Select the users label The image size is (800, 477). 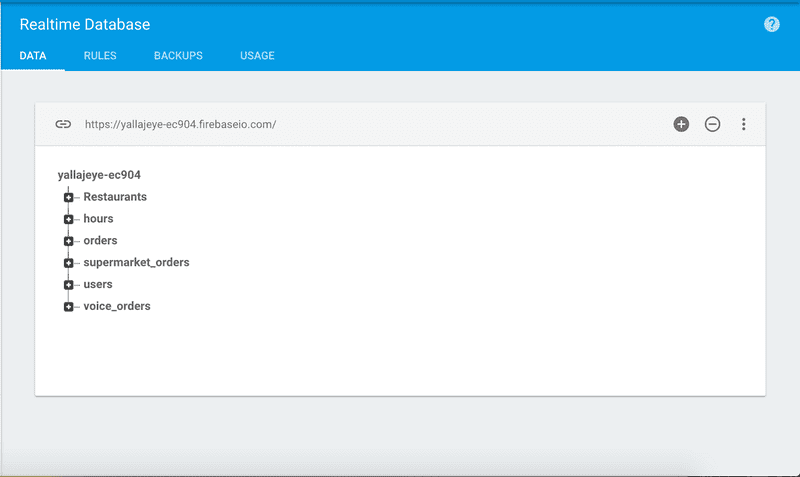pyautogui.click(x=97, y=284)
